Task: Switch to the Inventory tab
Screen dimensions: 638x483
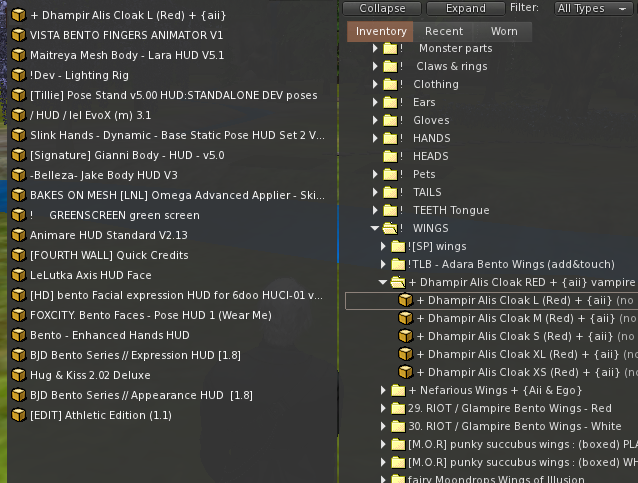Action: point(380,31)
